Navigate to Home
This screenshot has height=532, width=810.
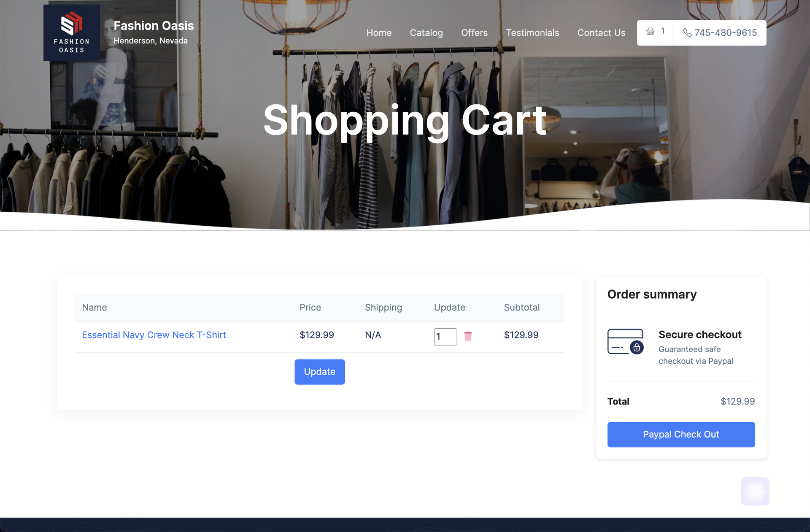[x=378, y=32]
